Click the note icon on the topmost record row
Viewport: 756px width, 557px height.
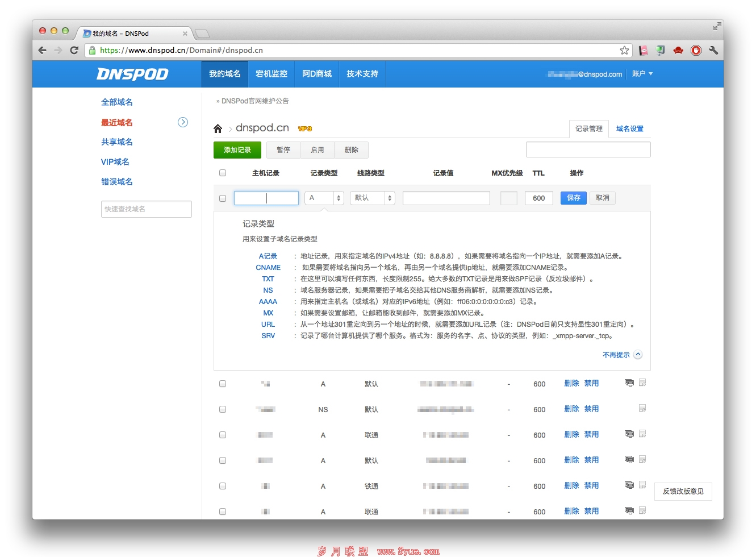click(642, 383)
